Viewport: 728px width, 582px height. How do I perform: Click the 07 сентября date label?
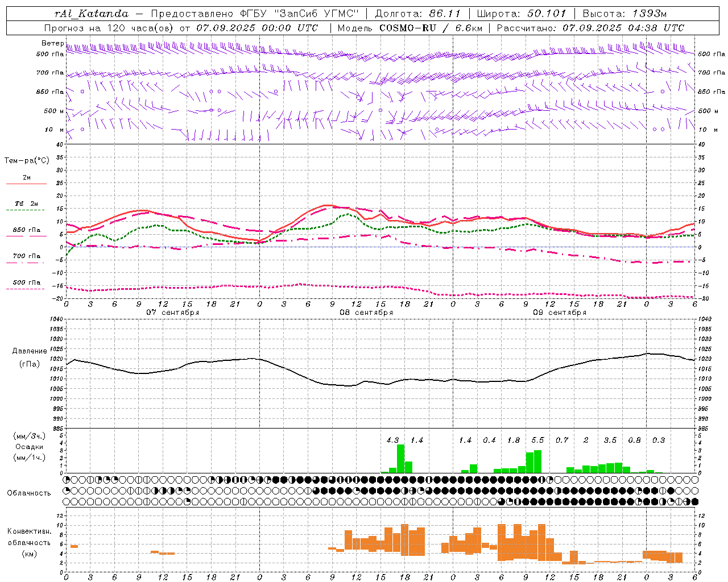point(172,313)
